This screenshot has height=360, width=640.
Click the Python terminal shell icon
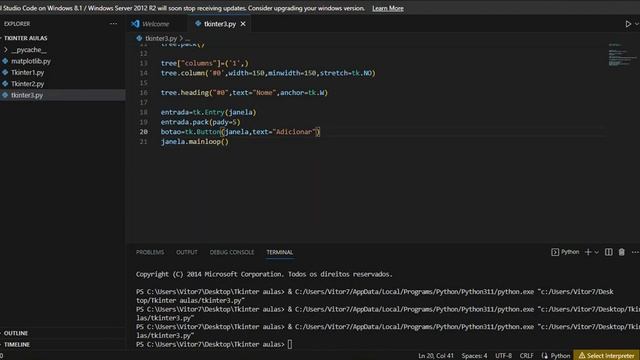(555, 252)
